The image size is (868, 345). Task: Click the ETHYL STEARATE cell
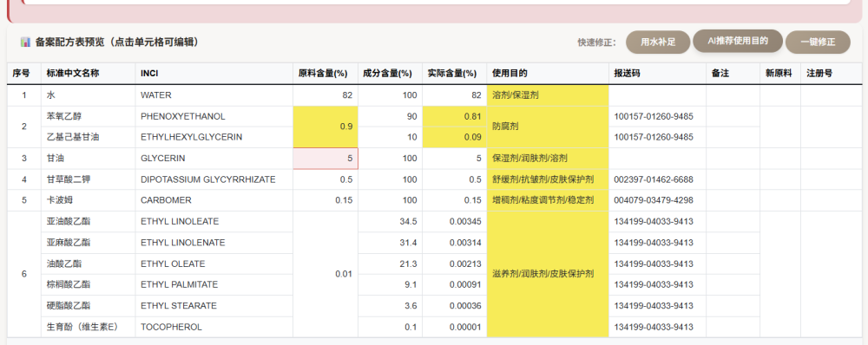214,306
